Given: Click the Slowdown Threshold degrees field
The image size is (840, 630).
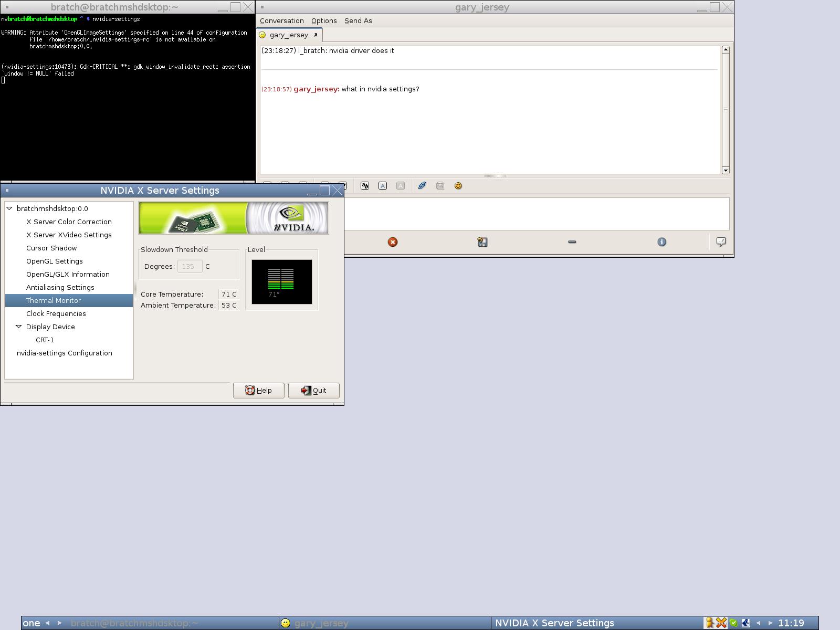Looking at the screenshot, I should click(190, 266).
